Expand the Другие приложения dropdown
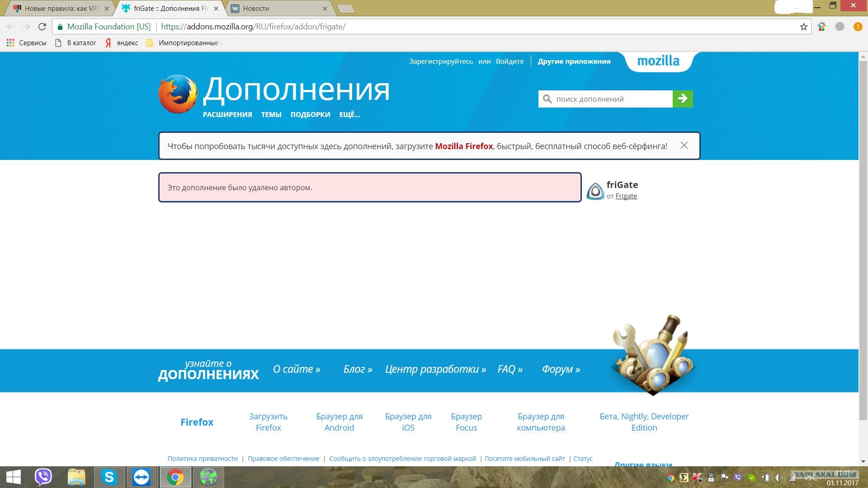 574,61
